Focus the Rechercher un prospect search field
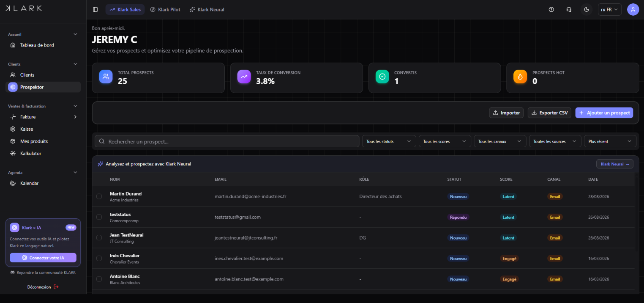 (226, 141)
